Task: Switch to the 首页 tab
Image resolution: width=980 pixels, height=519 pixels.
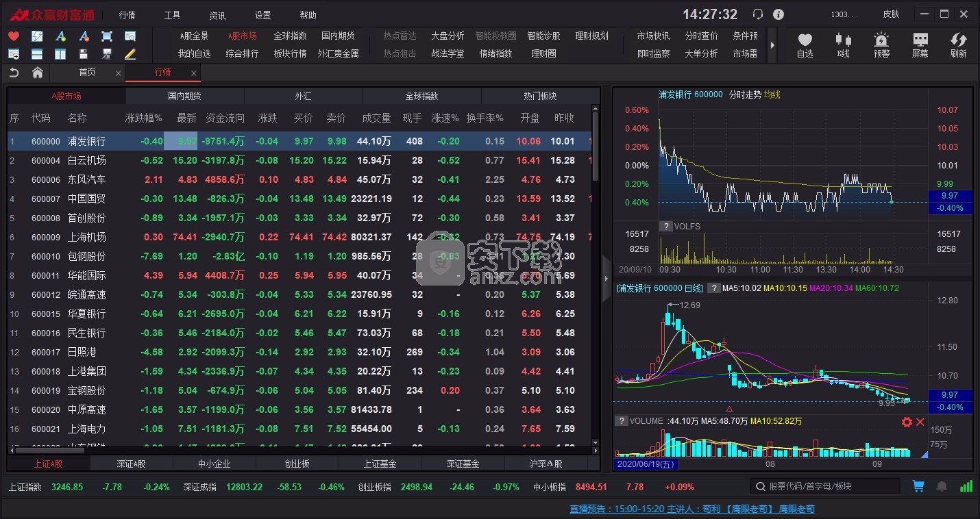Action: tap(87, 73)
